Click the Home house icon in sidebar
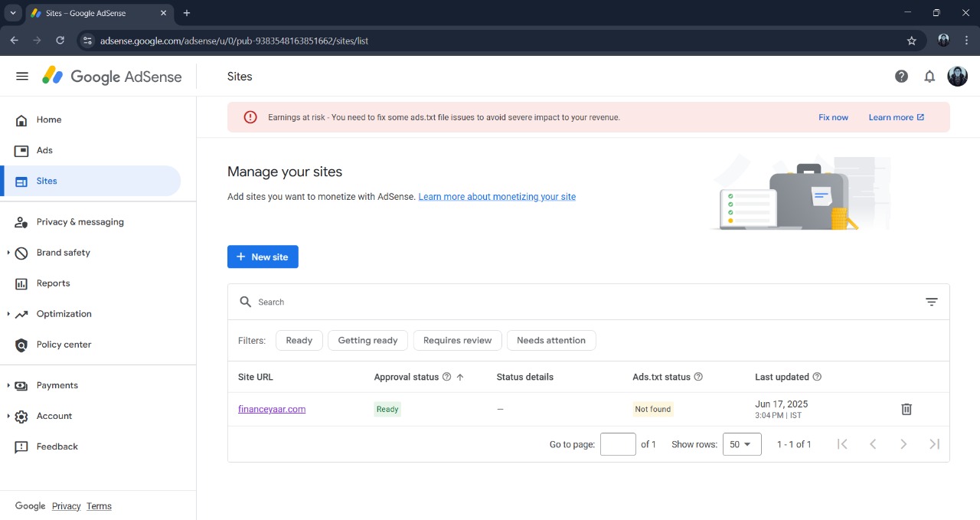 coord(21,120)
